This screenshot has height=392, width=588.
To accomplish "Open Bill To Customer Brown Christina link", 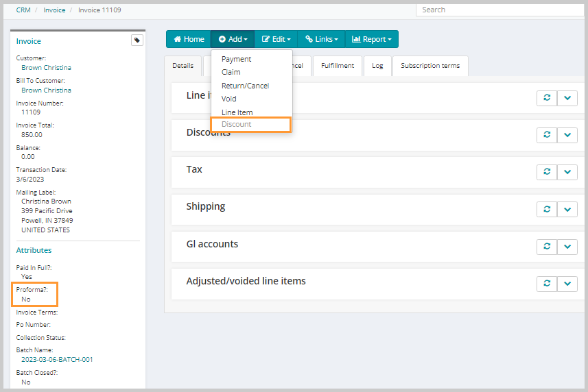I will coord(46,90).
